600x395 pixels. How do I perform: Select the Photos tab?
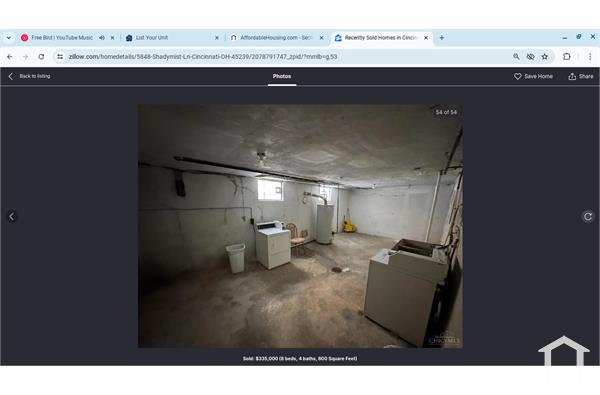point(282,76)
